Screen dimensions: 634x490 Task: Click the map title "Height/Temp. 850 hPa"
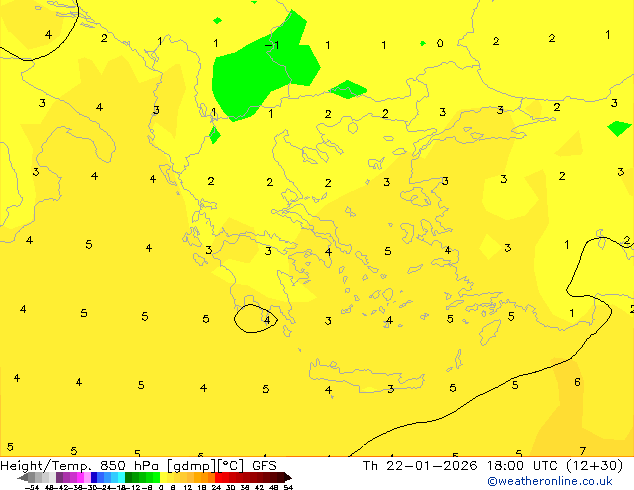point(80,465)
